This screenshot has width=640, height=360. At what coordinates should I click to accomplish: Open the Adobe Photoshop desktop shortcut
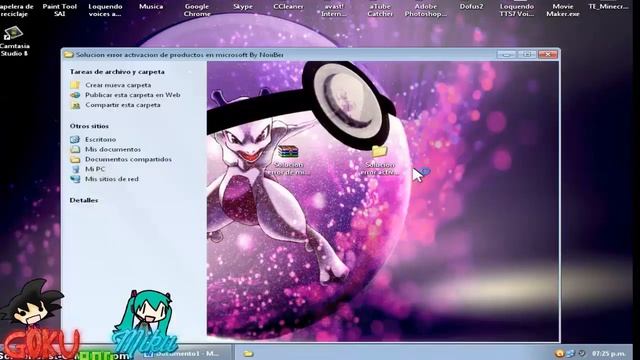426,10
